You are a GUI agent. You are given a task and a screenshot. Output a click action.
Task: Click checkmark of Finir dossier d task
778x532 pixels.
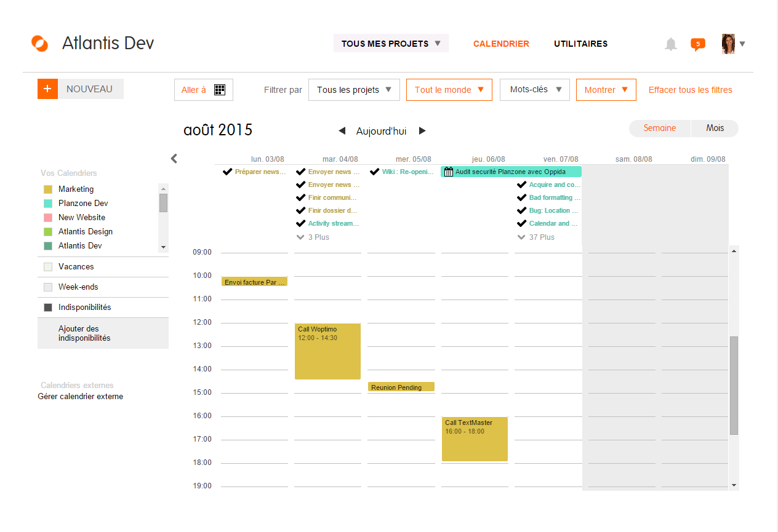301,210
